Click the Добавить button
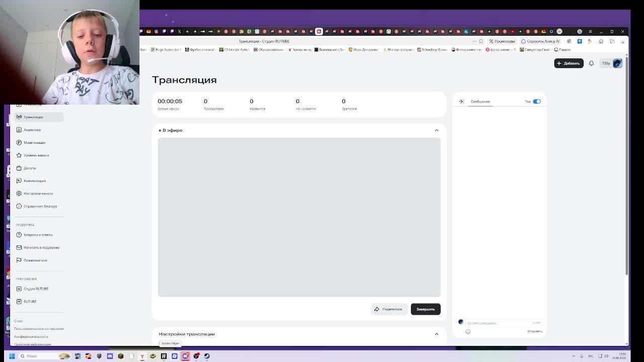Image resolution: width=644 pixels, height=362 pixels. [569, 63]
